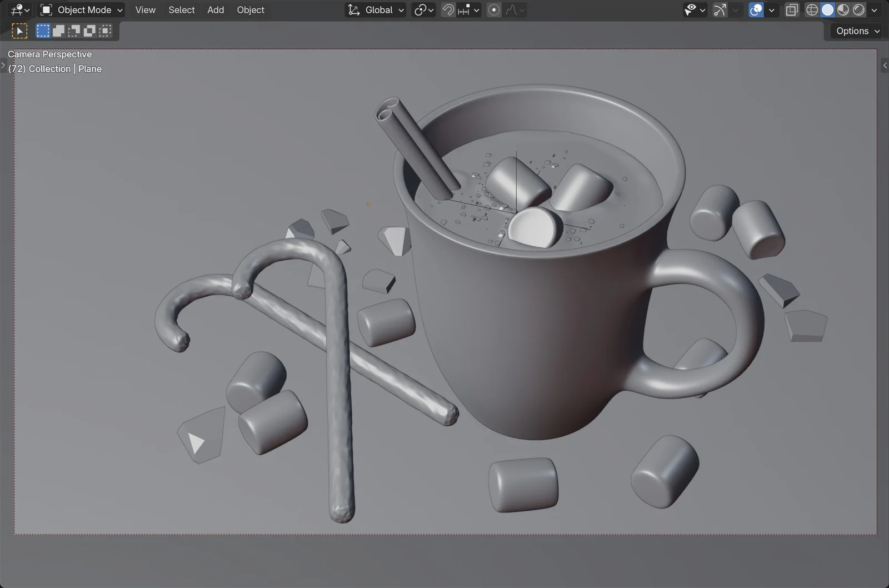
Task: Switch to Rendered viewport shading
Action: 859,9
